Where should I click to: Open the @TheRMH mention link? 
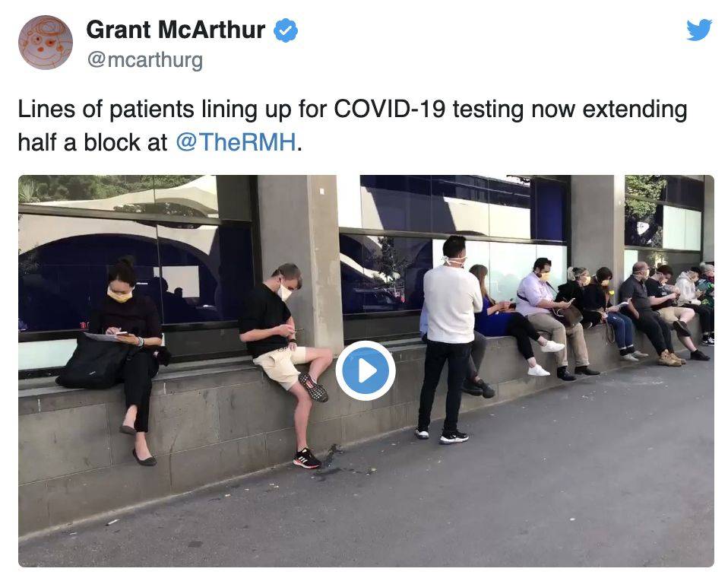[x=236, y=142]
